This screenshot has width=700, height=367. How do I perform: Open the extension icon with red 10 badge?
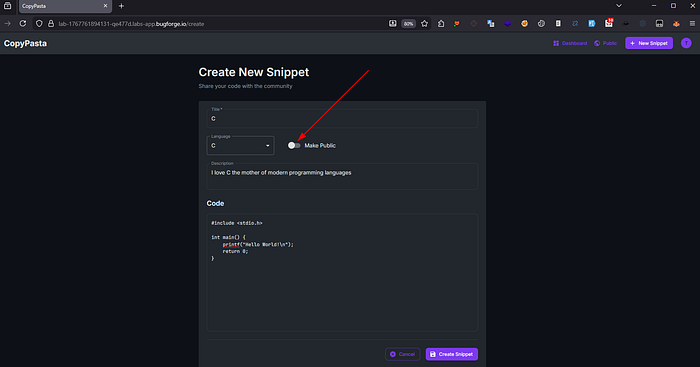point(609,23)
